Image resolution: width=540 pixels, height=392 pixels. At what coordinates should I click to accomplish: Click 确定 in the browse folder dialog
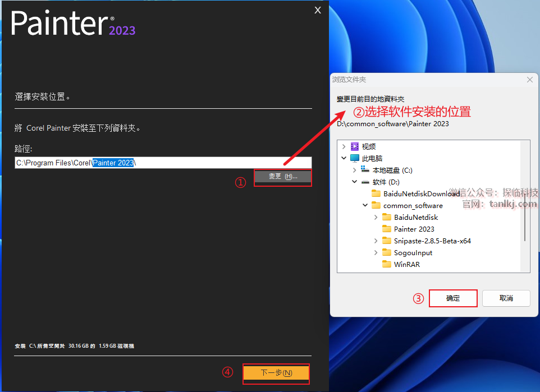[453, 298]
